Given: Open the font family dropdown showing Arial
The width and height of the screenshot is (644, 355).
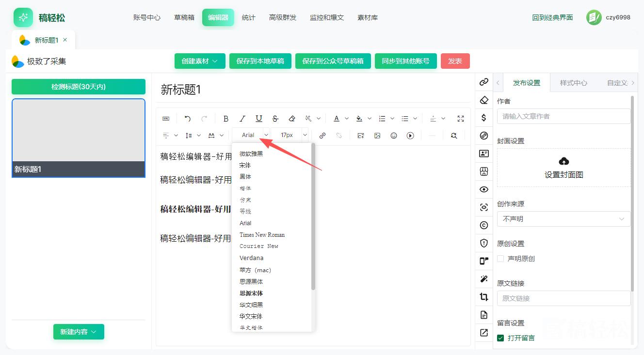Looking at the screenshot, I should (251, 135).
